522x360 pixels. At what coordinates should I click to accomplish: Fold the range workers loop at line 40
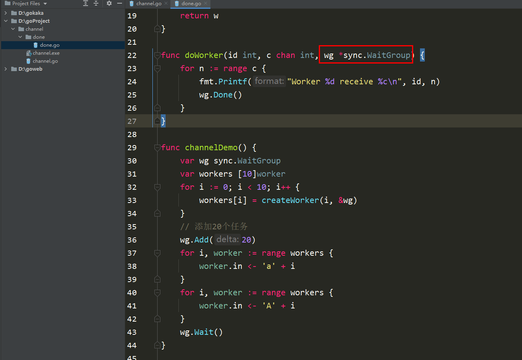pyautogui.click(x=157, y=293)
